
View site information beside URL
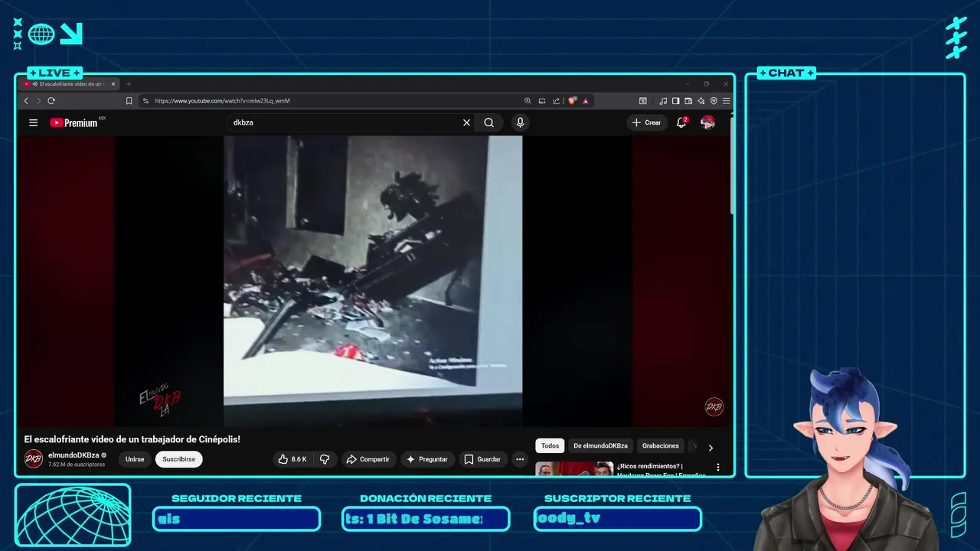[145, 101]
